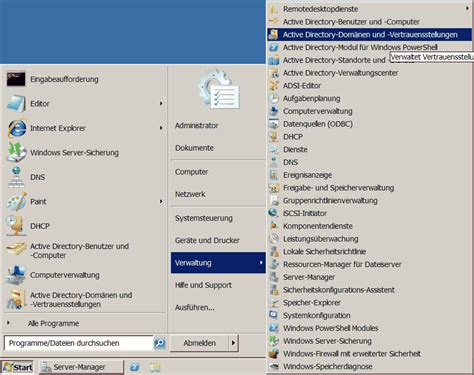Screen dimensions: 474x375
Task: Open Eingabeaufforderung command prompt icon
Action: (16, 79)
